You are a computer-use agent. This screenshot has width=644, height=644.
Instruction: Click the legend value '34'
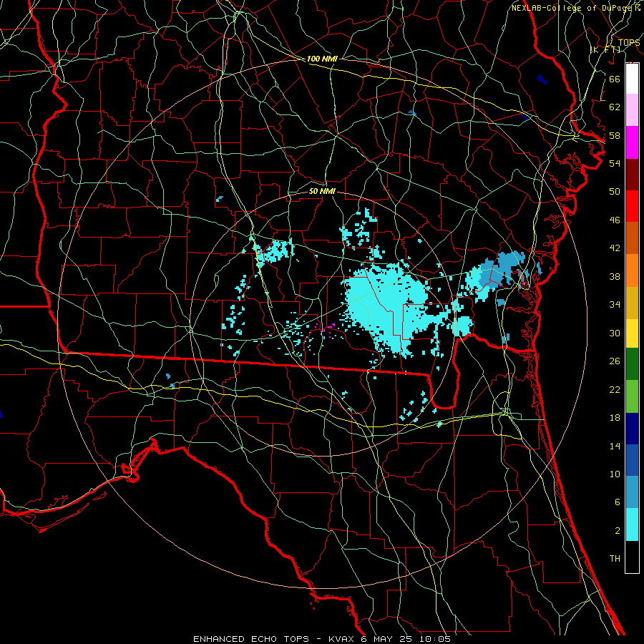click(615, 304)
